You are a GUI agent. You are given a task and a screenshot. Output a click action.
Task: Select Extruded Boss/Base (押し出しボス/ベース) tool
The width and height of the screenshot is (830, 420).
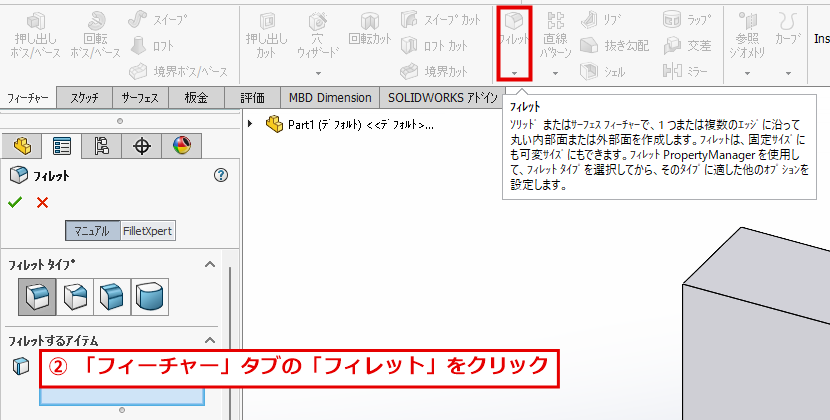click(x=35, y=36)
